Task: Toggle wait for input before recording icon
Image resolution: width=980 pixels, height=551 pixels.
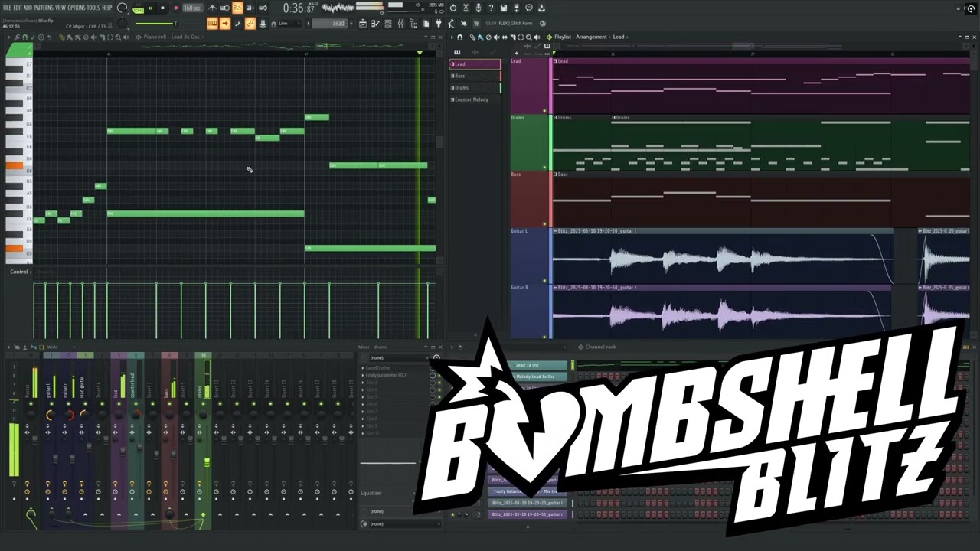Action: pyautogui.click(x=225, y=8)
